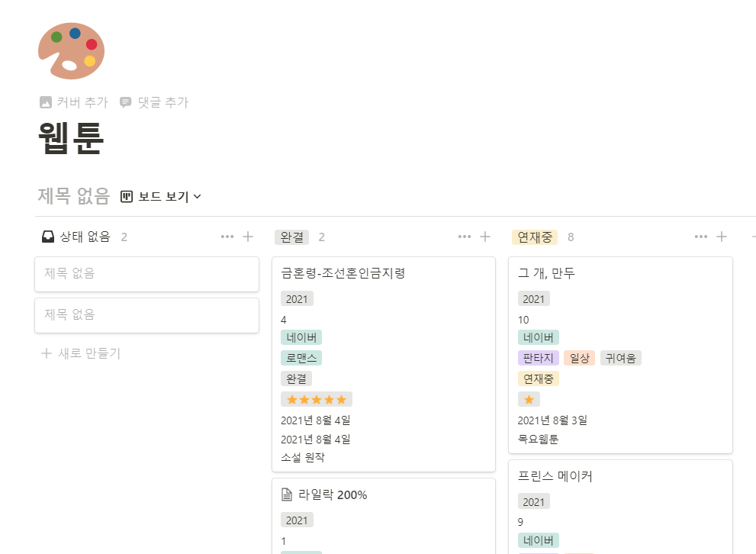Click the 목요웹툰 text
Screen dimensions: 756x554
click(538, 439)
